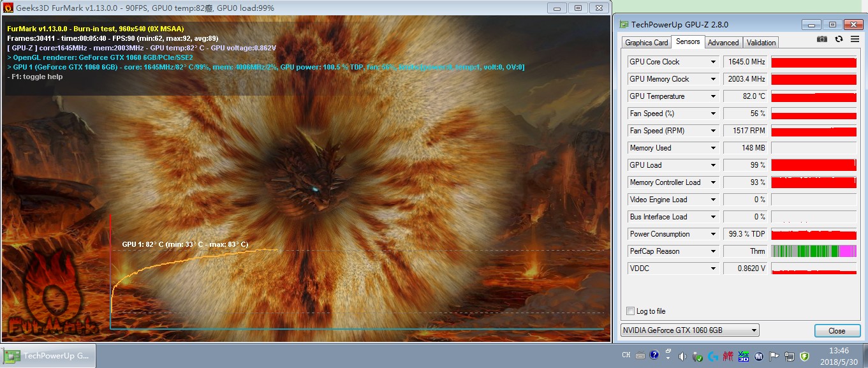This screenshot has height=368, width=868.
Task: Maximize the FurMark window
Action: coord(578,8)
